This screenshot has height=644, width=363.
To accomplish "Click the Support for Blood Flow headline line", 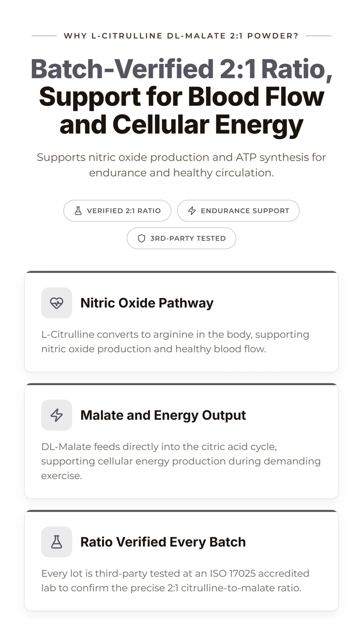I will click(x=181, y=97).
